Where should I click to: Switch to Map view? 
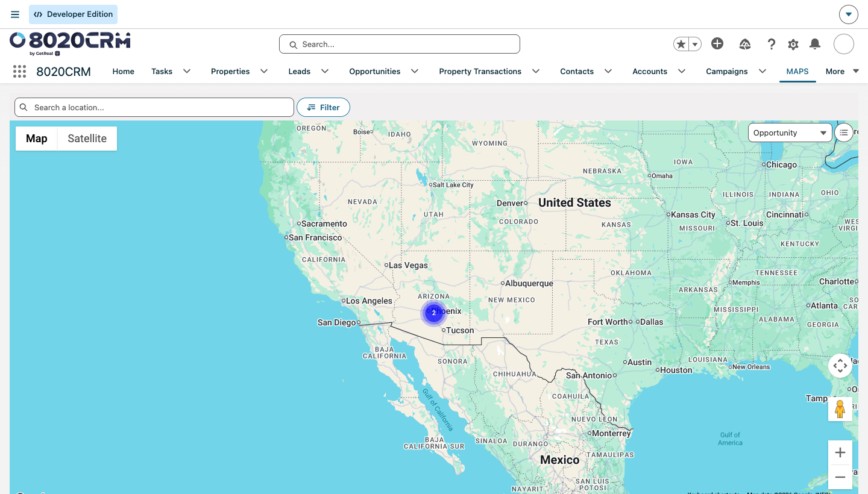click(36, 139)
